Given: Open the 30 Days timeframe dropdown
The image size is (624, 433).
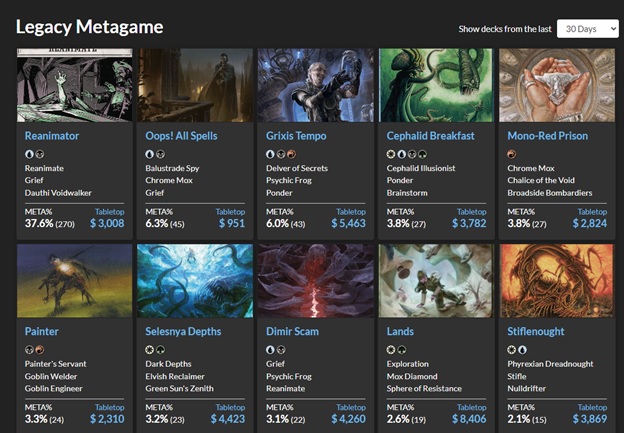Looking at the screenshot, I should pos(587,29).
